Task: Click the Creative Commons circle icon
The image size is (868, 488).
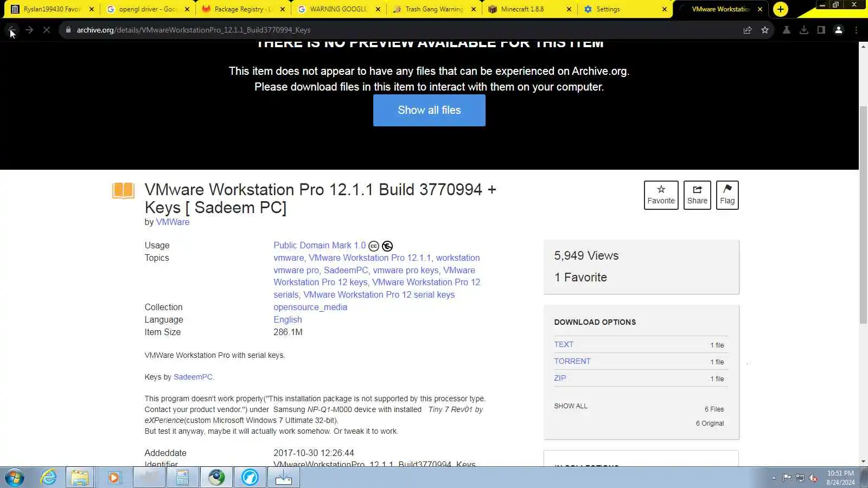Action: pyautogui.click(x=374, y=246)
